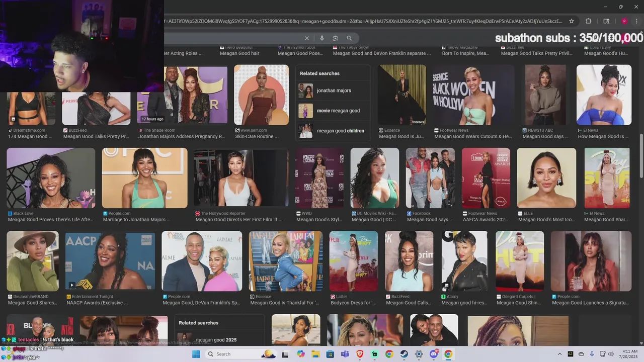Viewport: 644px width, 362px height.
Task: Open Footwear News AAFCA Awards image
Action: 486,178
